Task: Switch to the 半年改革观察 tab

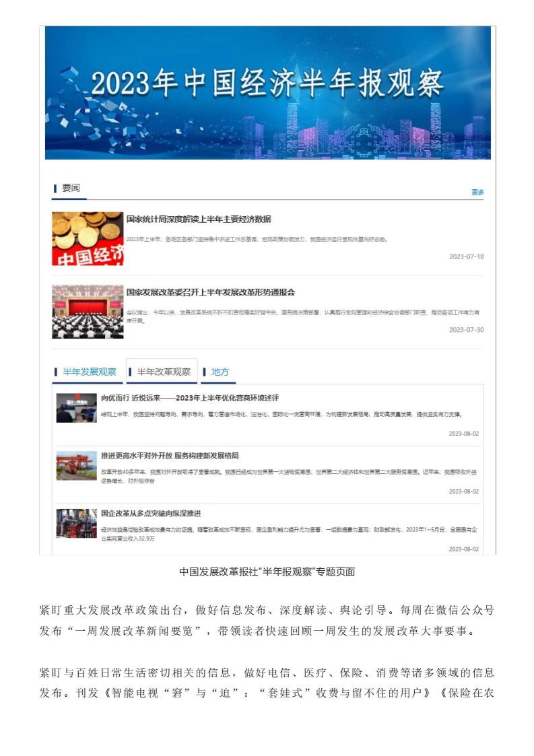Action: [164, 372]
